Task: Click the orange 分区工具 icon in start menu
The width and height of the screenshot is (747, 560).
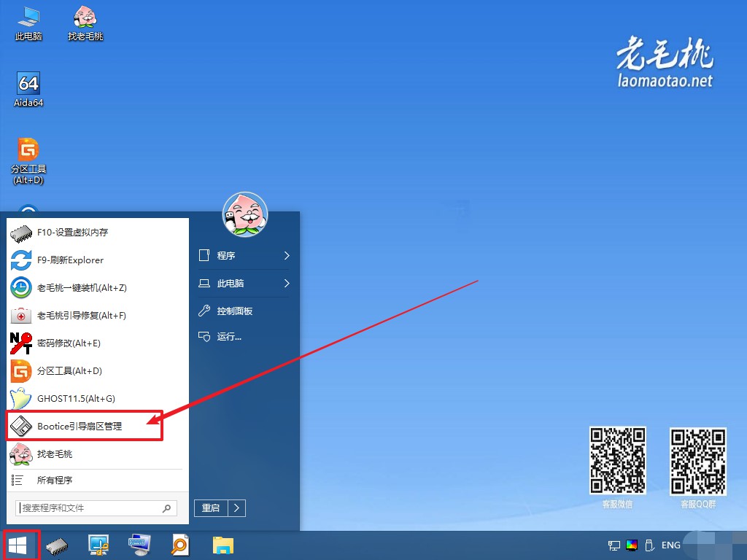Action: [x=21, y=371]
